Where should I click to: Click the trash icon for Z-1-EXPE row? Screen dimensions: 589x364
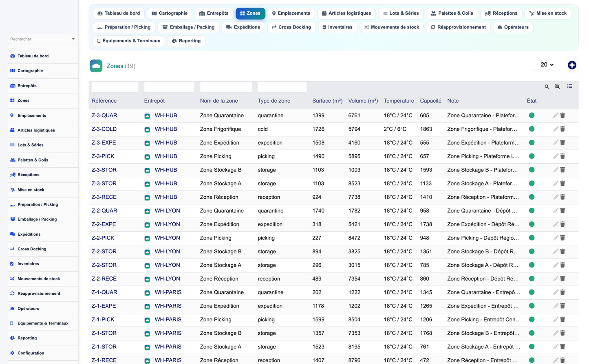(563, 306)
